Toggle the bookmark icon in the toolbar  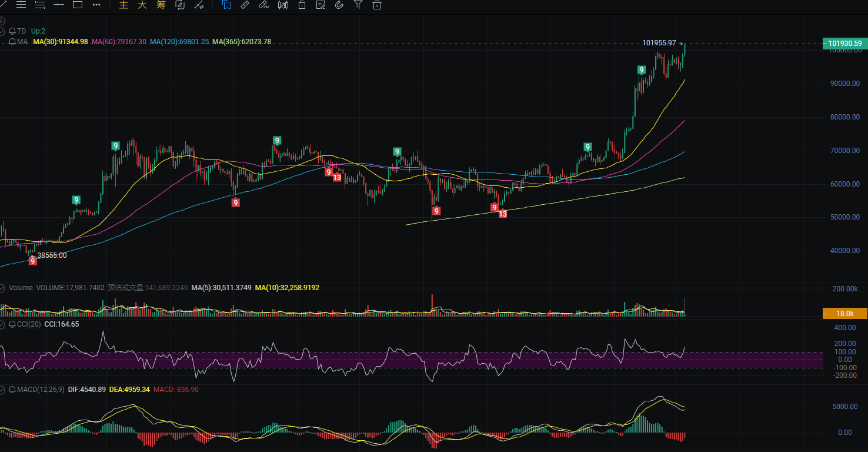tap(226, 5)
